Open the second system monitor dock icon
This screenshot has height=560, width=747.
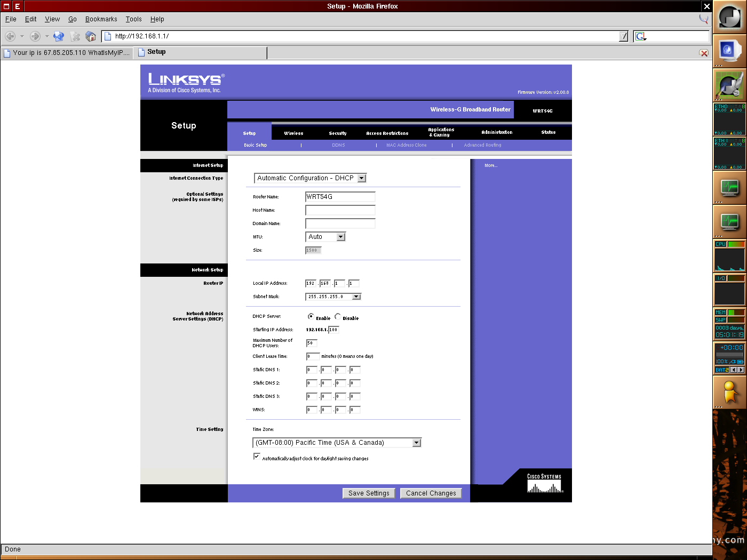click(729, 221)
